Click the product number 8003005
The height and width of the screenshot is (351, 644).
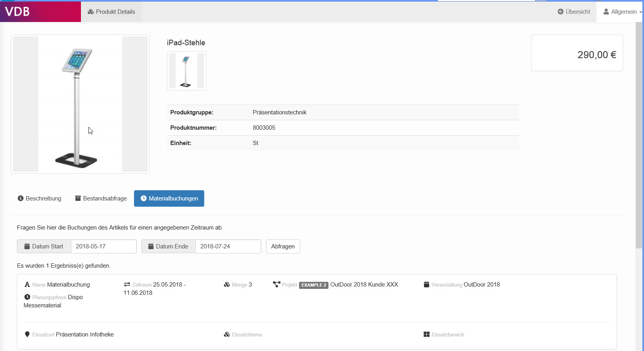[264, 128]
